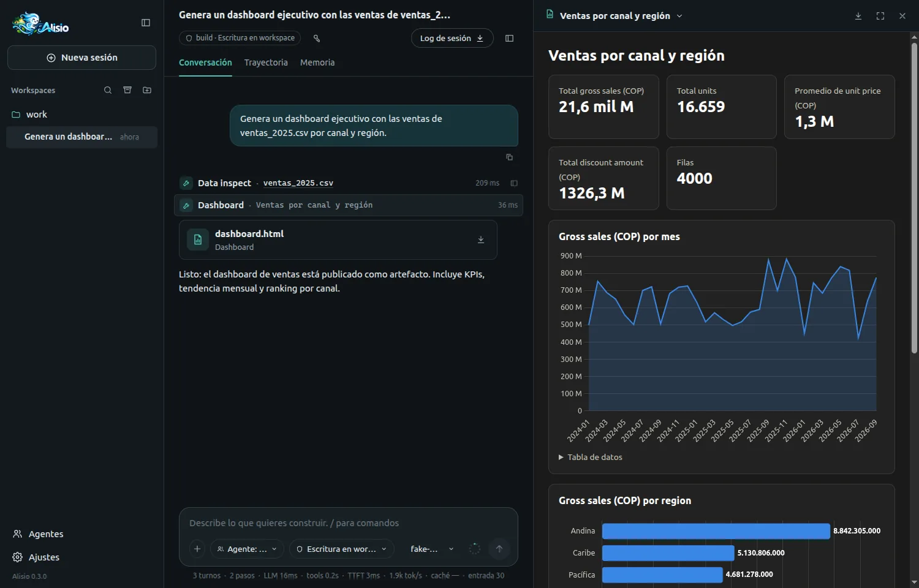Expand the Data inspect ventas_2025.csv step
The height and width of the screenshot is (588, 919).
[x=349, y=183]
